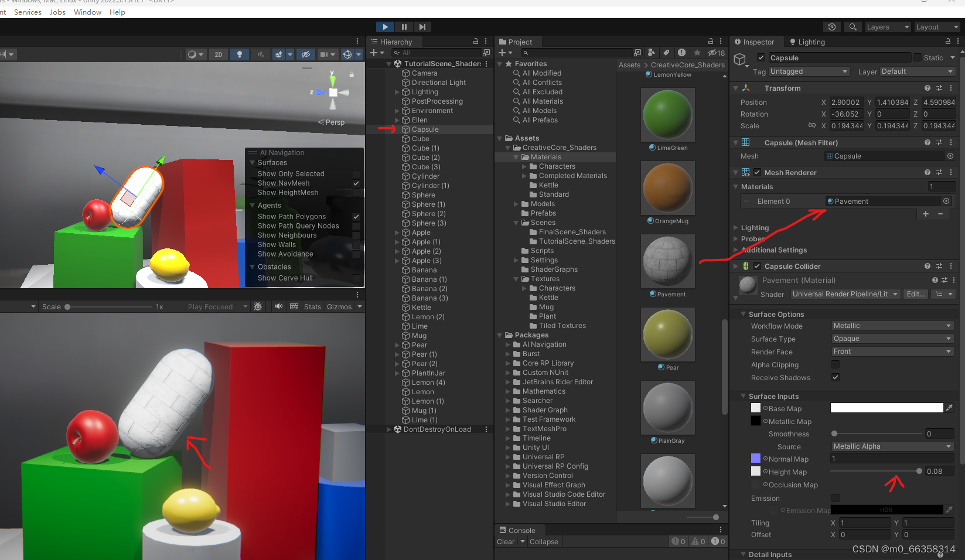Toggle scene lighting bulb icon
This screenshot has width=965, height=560.
pyautogui.click(x=239, y=54)
